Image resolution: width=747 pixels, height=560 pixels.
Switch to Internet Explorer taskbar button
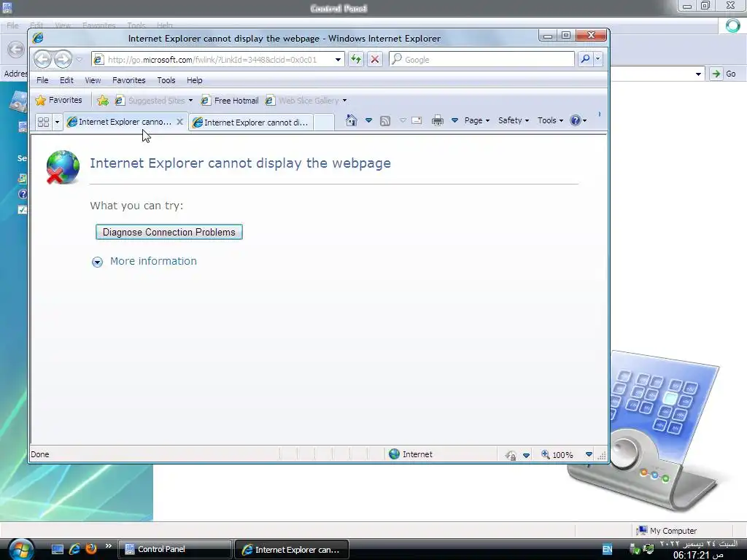292,550
